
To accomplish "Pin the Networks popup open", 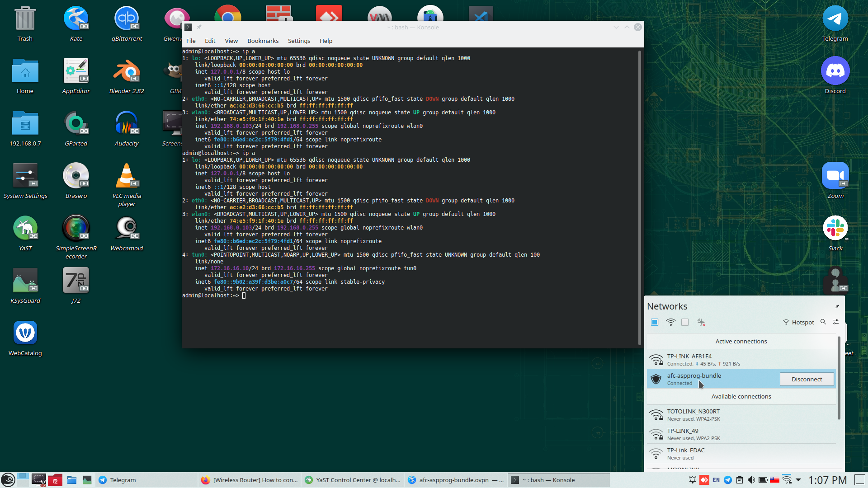I will (x=837, y=306).
